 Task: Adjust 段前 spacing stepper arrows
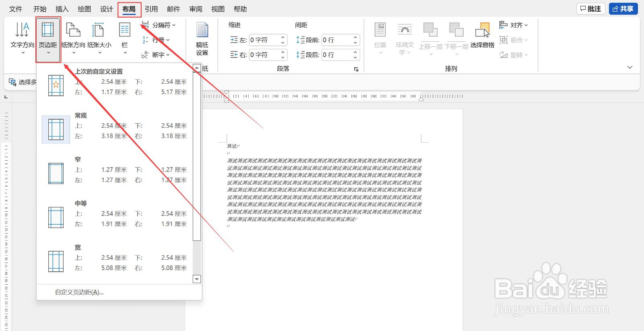tap(355, 40)
